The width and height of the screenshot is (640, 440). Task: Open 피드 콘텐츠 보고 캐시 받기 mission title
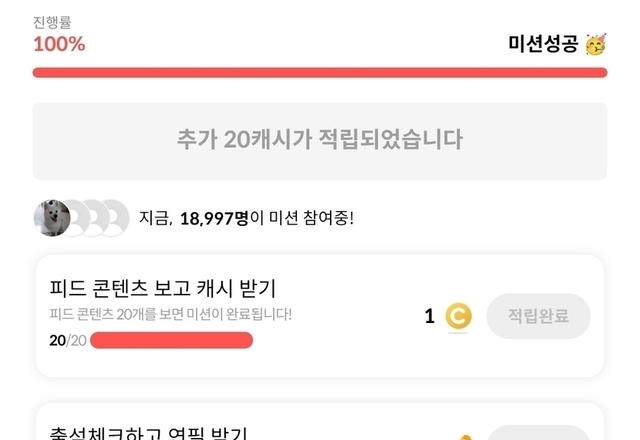[163, 288]
